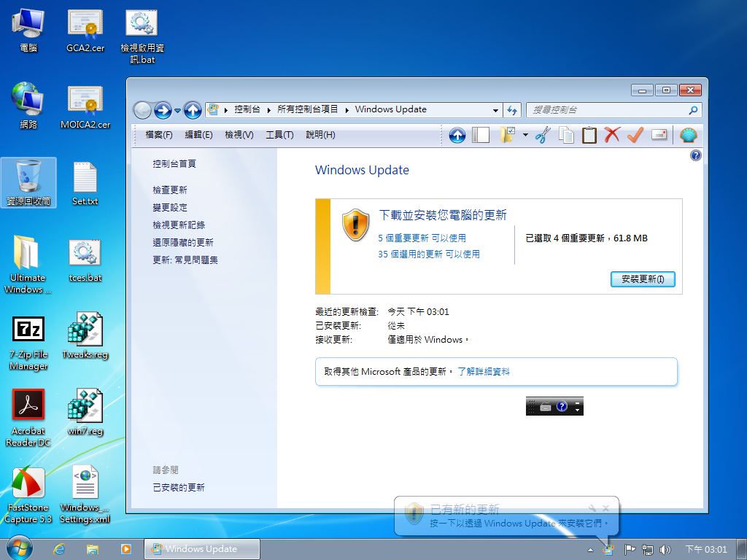Click 檢查更新 link
This screenshot has width=747, height=560.
pyautogui.click(x=169, y=190)
